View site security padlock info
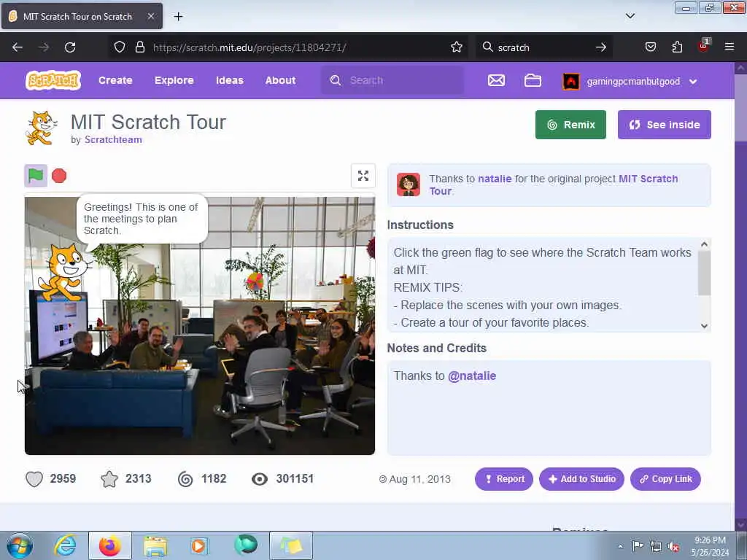The height and width of the screenshot is (560, 747). pos(139,47)
